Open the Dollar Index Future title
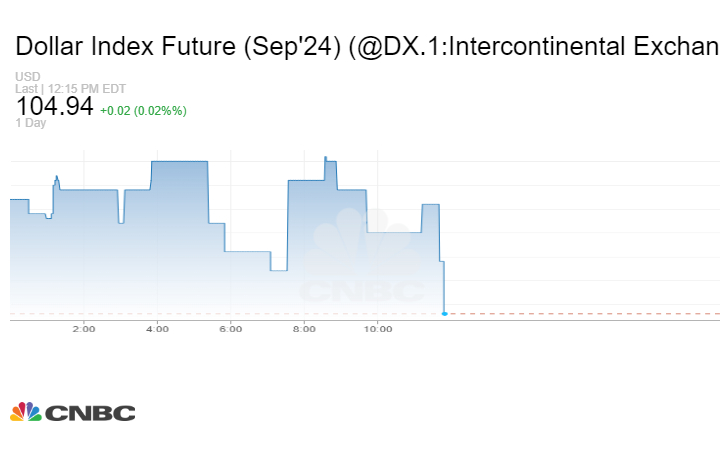The image size is (720, 450). [366, 46]
